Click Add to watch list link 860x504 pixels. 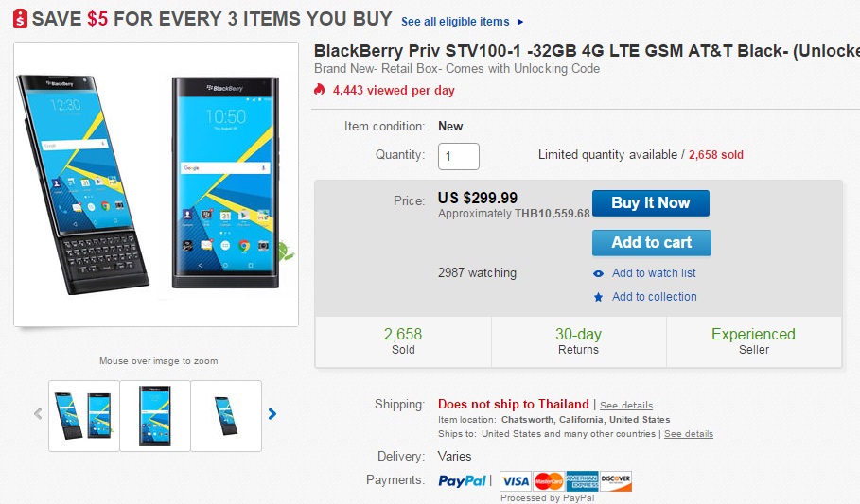click(654, 273)
